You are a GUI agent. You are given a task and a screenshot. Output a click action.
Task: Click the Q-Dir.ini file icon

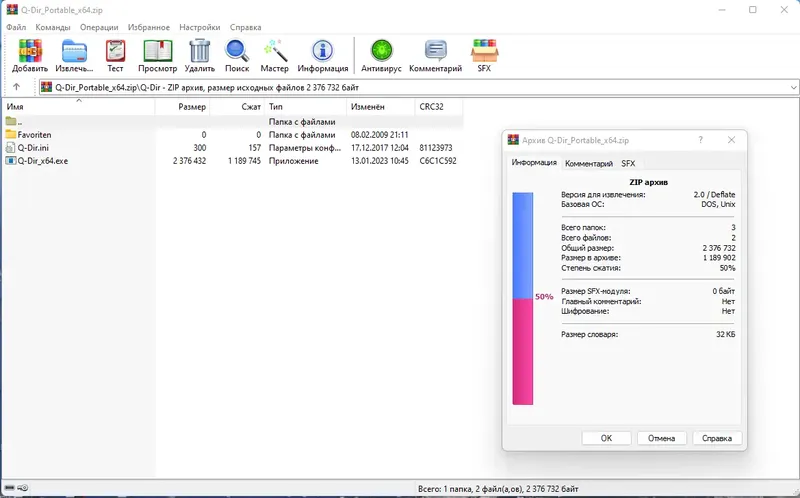tap(11, 147)
